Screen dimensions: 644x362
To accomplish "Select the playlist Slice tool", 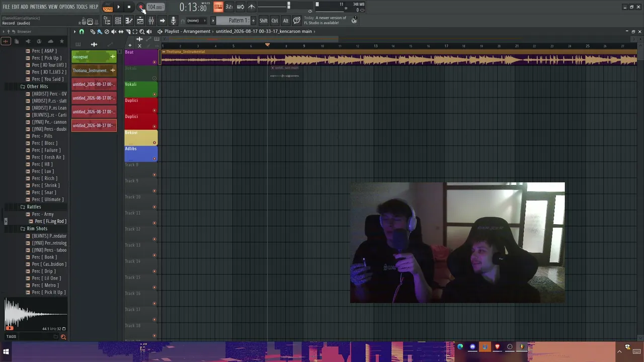I will click(128, 32).
